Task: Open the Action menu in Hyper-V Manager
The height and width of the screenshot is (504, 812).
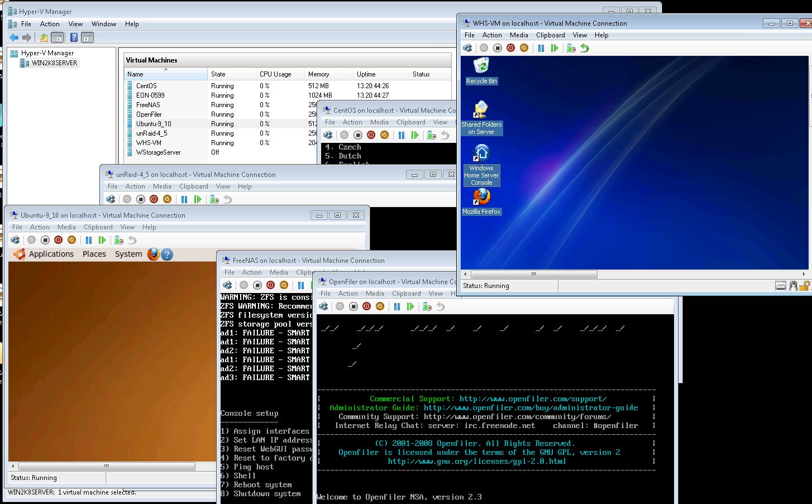Action: pyautogui.click(x=50, y=24)
